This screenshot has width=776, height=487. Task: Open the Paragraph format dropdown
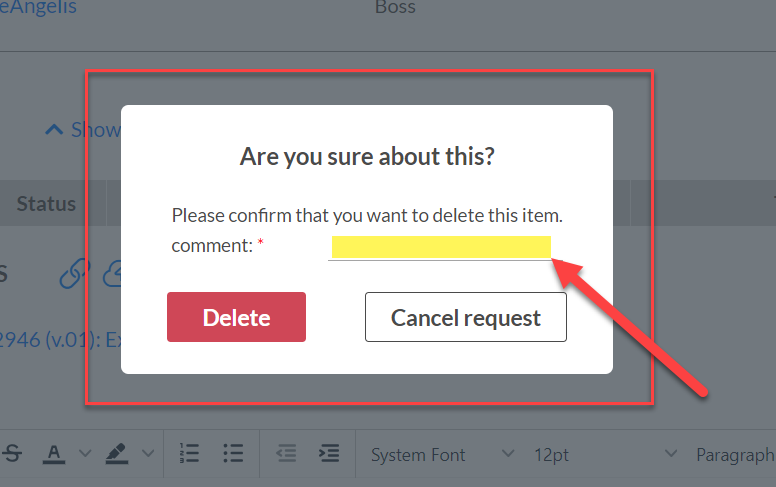coord(734,454)
